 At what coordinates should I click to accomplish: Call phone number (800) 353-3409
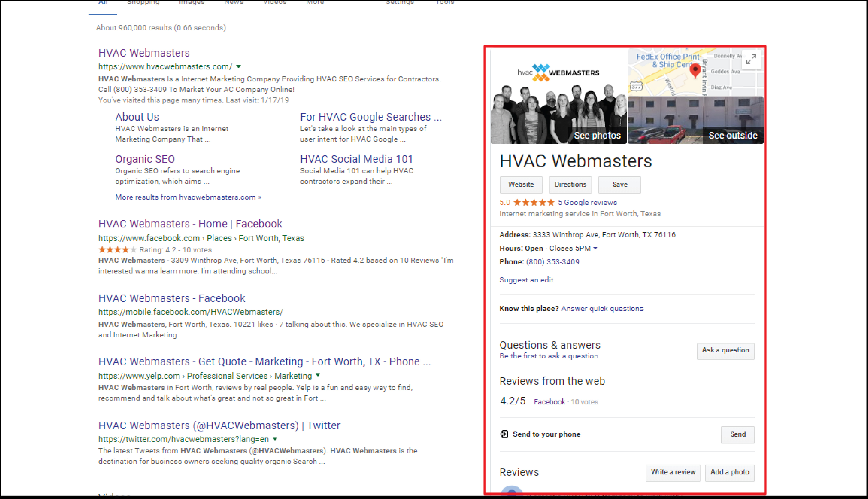point(552,262)
